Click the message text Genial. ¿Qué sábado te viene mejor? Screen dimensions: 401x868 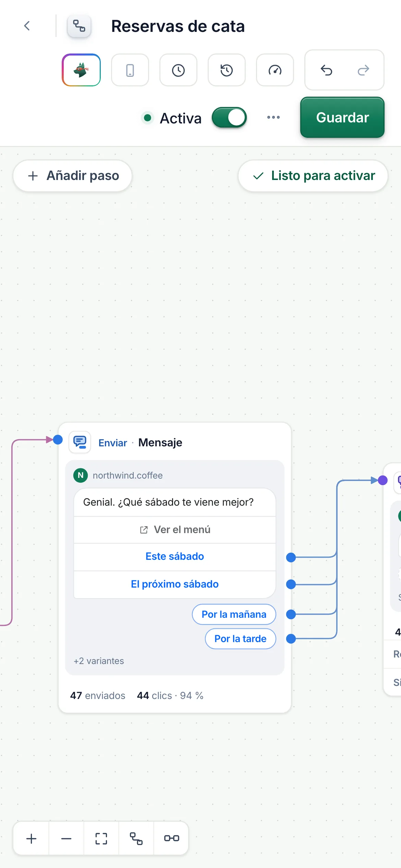pos(168,502)
